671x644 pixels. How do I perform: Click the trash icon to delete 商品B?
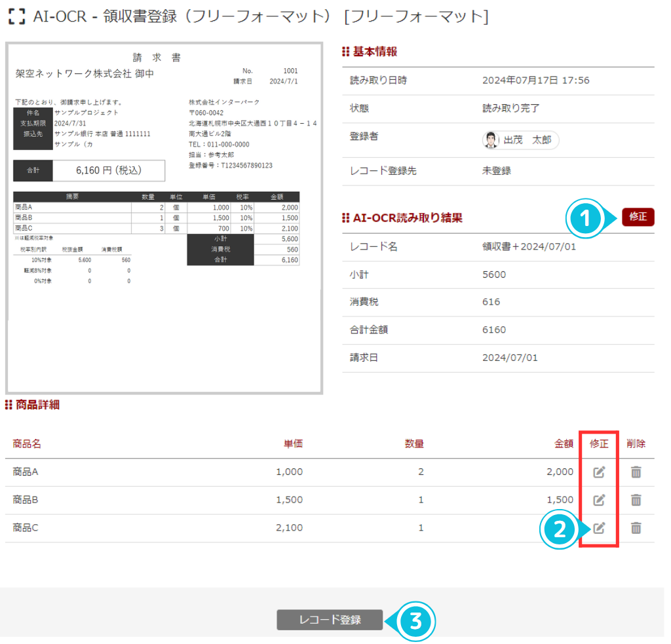[636, 500]
